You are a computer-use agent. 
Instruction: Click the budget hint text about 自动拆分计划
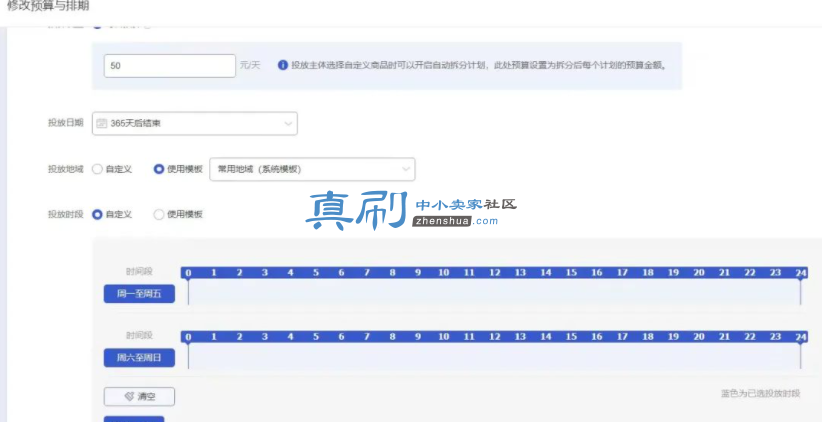tap(479, 66)
